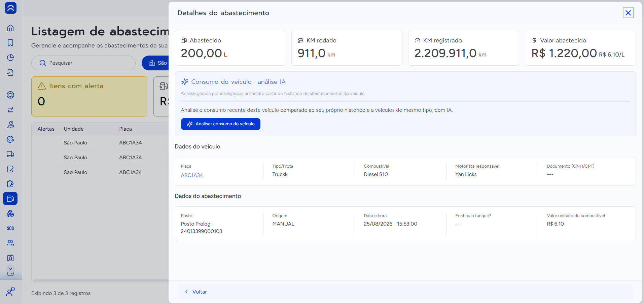Open the ABC1A34 plate link in vehicle data
Image resolution: width=644 pixels, height=304 pixels.
click(x=192, y=175)
